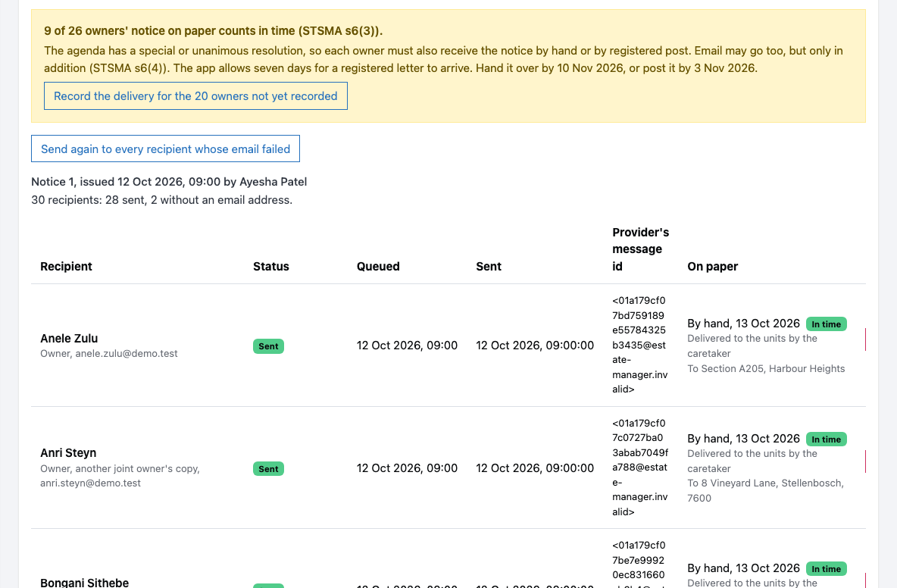Select the Provider's message id column header

641,249
